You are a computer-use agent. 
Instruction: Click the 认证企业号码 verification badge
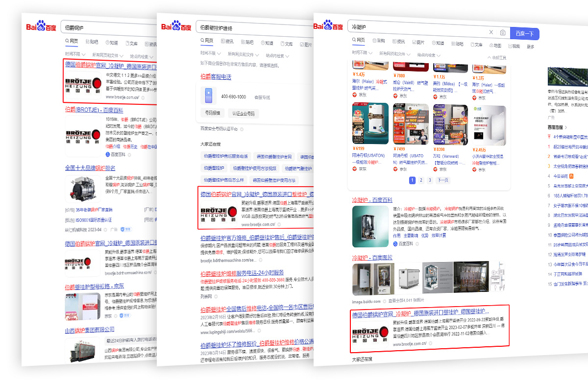click(243, 114)
